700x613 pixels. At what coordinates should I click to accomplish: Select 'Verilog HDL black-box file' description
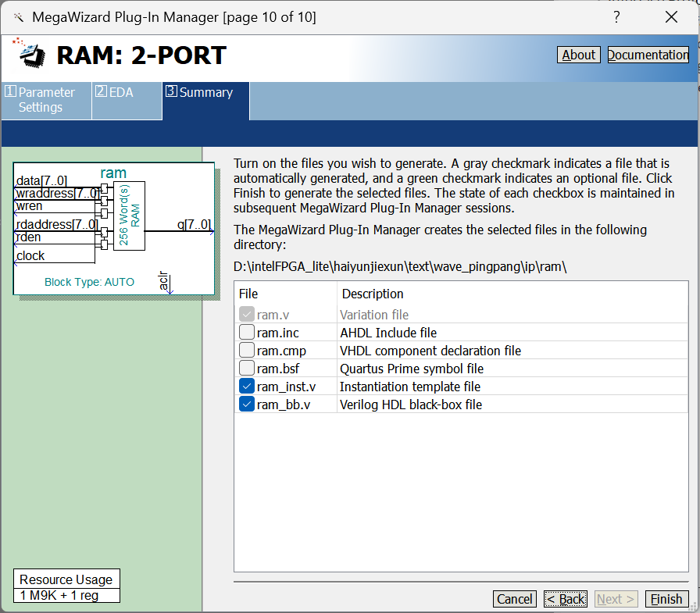click(x=411, y=405)
